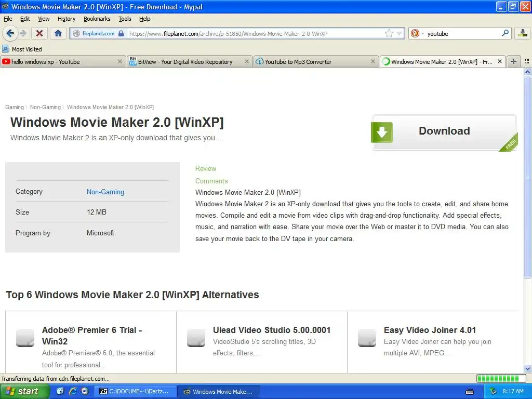Open the URL history dropdown arrow
532x399 pixels.
400,33
